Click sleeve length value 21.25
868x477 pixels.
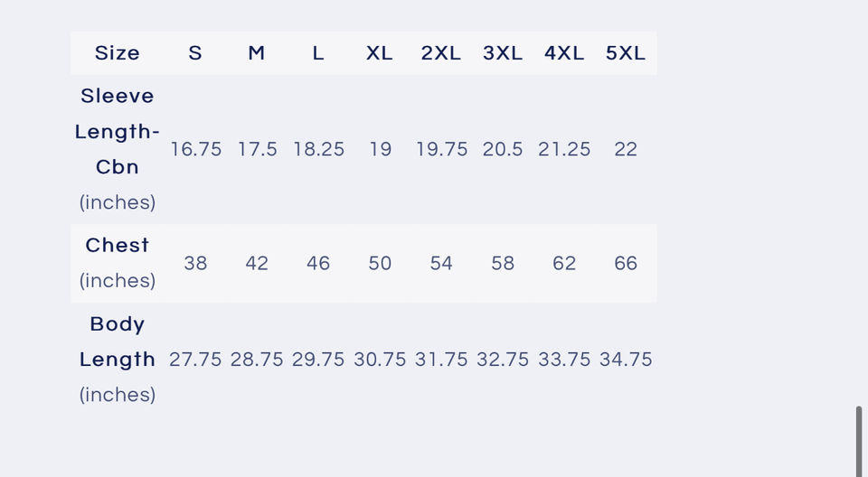[564, 150]
